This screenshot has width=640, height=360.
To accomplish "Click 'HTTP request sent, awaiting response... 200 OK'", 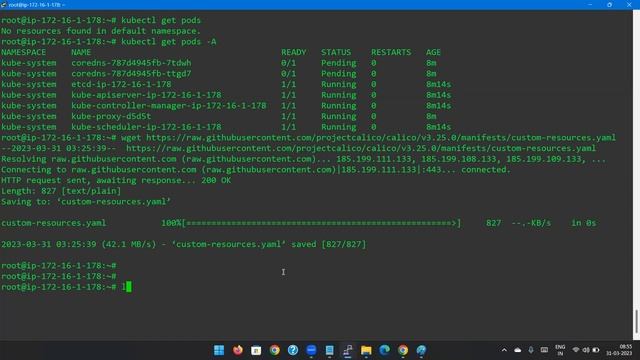I will [116, 180].
